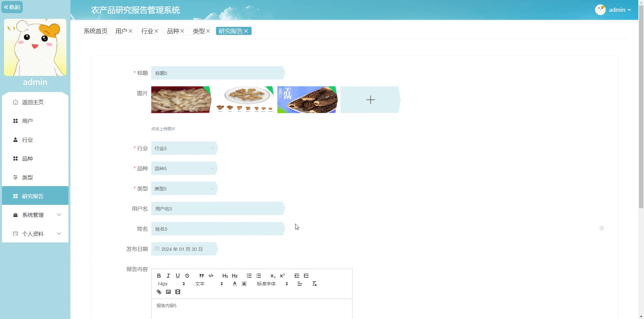The height and width of the screenshot is (319, 644).
Task: Go to 返回主页 in the sidebar
Action: (35, 102)
